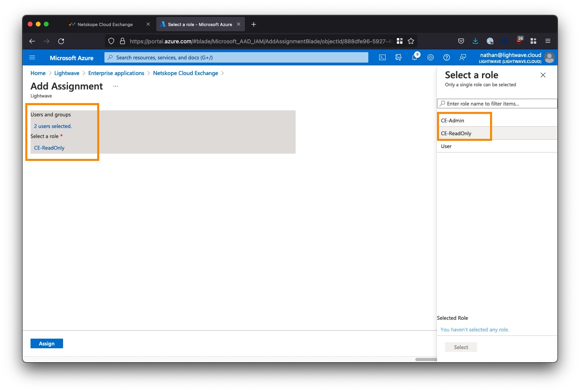Image resolution: width=580 pixels, height=392 pixels.
Task: Click the Assign button
Action: tap(47, 343)
